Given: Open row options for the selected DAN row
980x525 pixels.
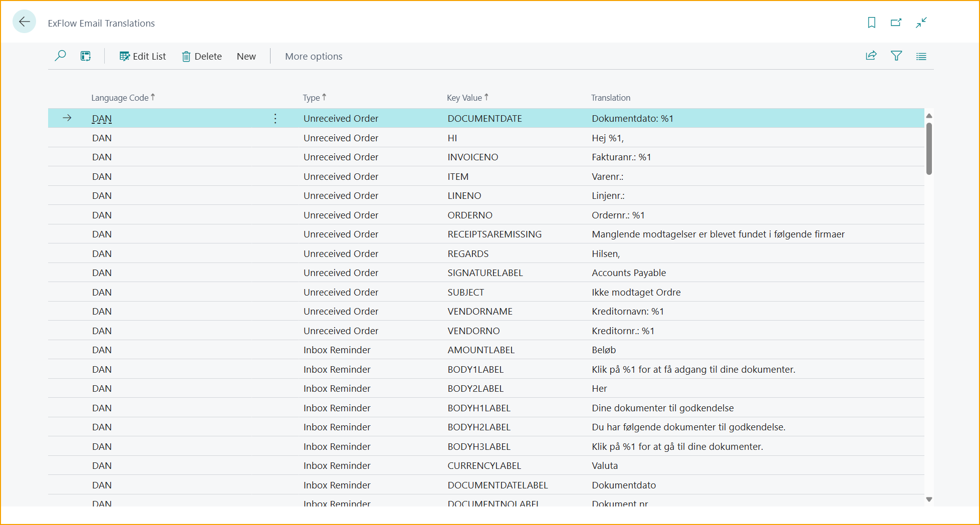Looking at the screenshot, I should tap(275, 119).
